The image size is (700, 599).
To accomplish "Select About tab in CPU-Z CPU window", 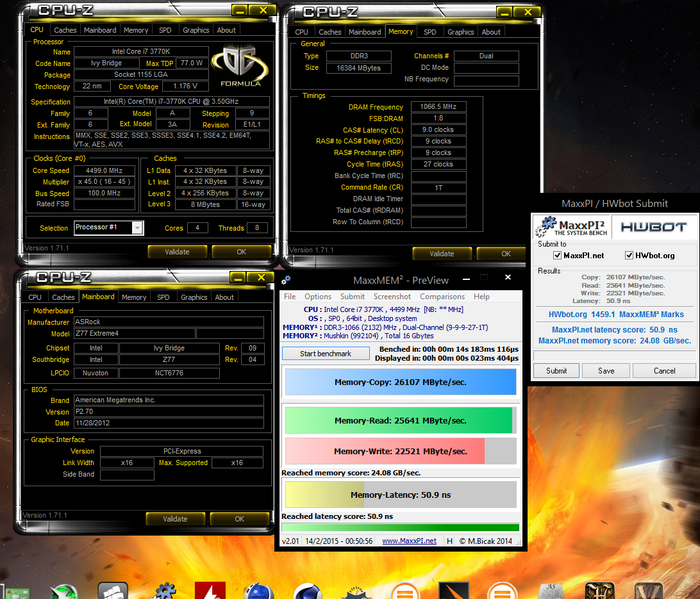I will (x=226, y=30).
